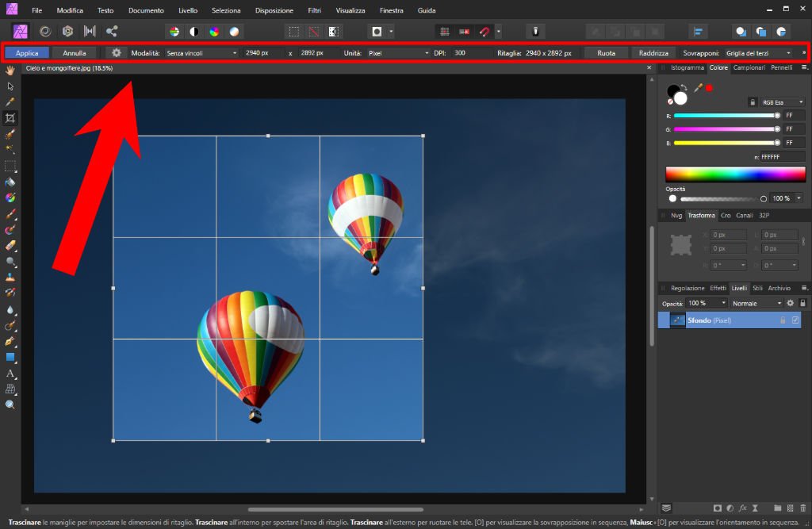Screen dimensions: 812x529
Task: Switch to the Effetti tab
Action: [718, 288]
